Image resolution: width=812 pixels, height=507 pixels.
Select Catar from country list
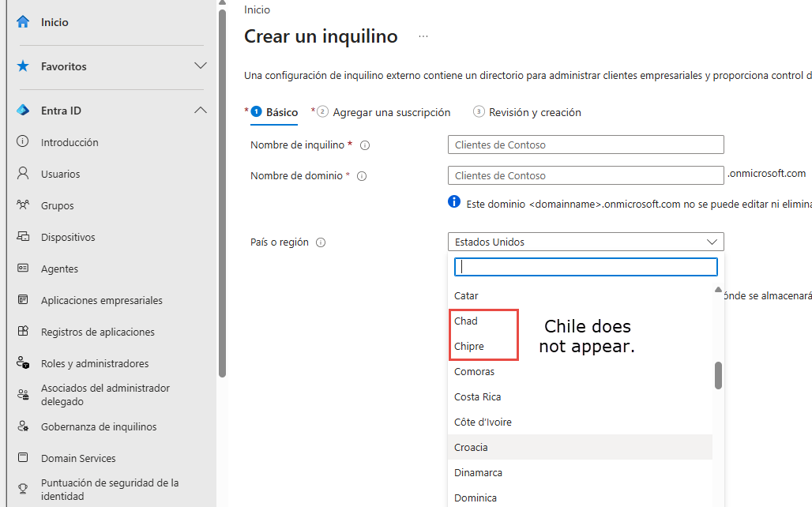point(580,295)
